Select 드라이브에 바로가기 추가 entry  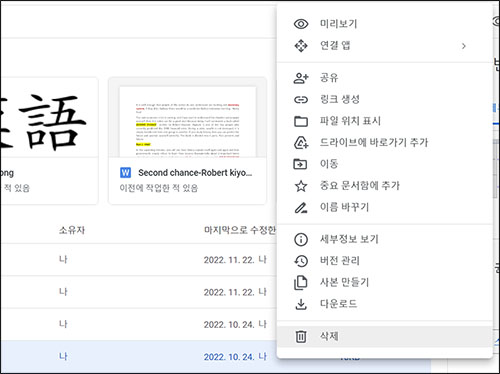tap(385, 143)
